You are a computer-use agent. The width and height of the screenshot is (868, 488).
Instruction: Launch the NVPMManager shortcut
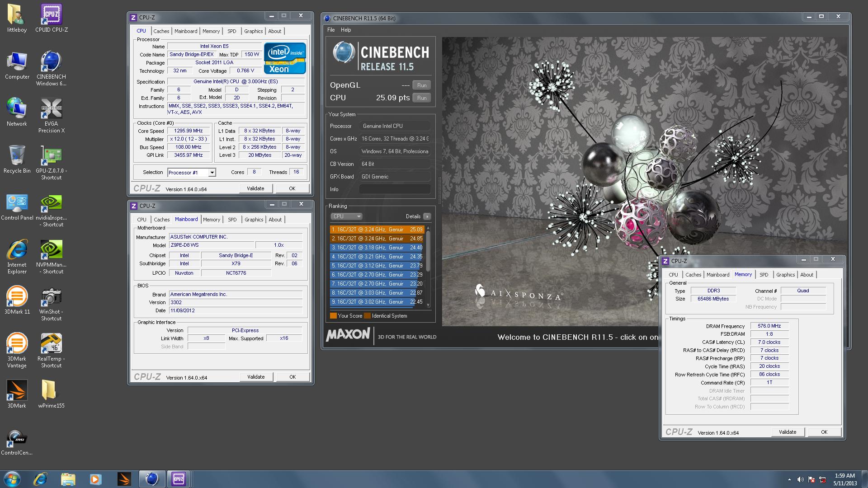pyautogui.click(x=51, y=257)
